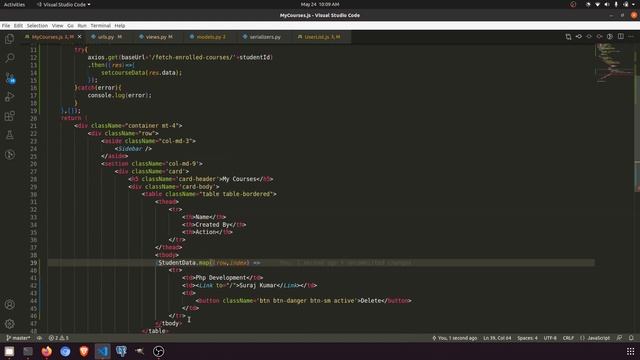Launch Brave browser from the dock
This screenshot has width=640, height=360.
point(84,351)
